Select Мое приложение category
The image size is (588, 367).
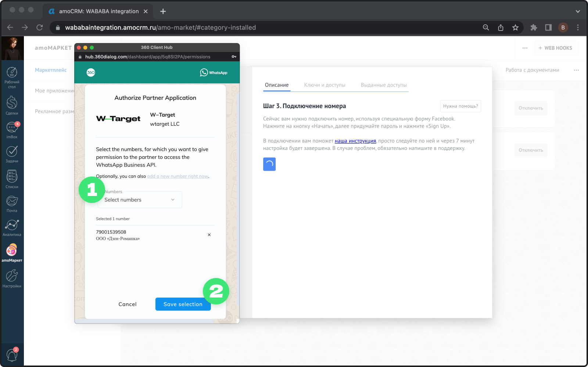[x=54, y=90]
